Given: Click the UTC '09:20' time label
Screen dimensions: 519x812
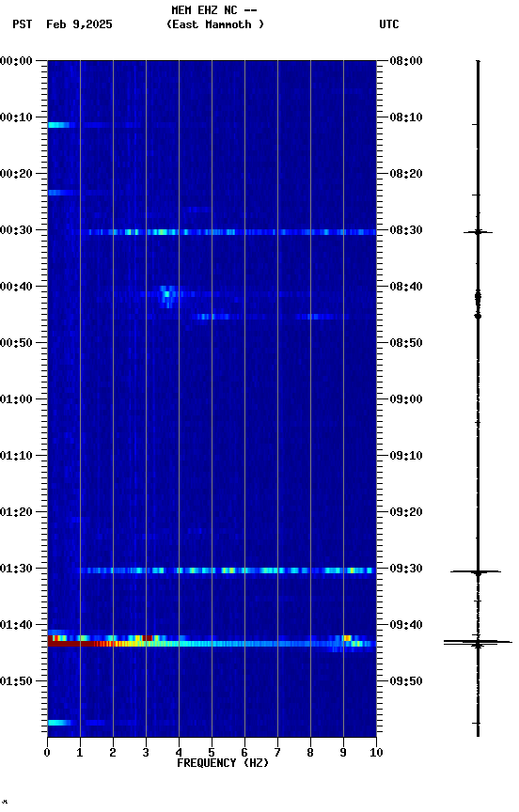Looking at the screenshot, I should (x=406, y=512).
